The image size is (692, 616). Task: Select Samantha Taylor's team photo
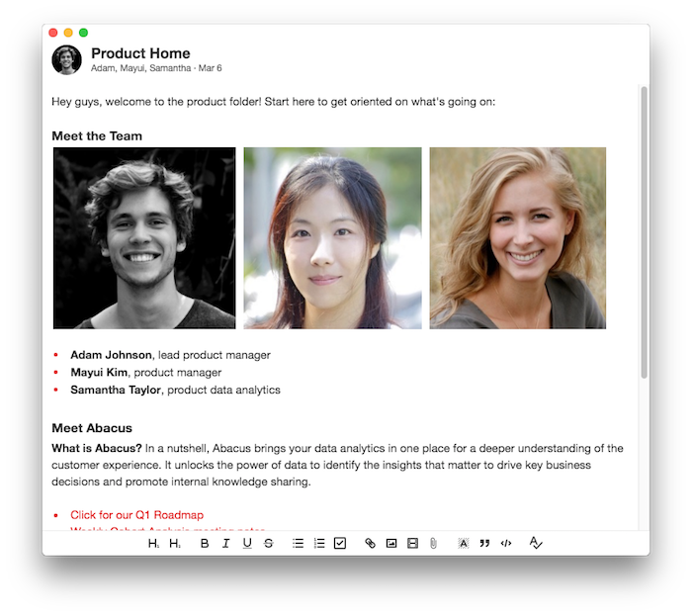pos(518,238)
